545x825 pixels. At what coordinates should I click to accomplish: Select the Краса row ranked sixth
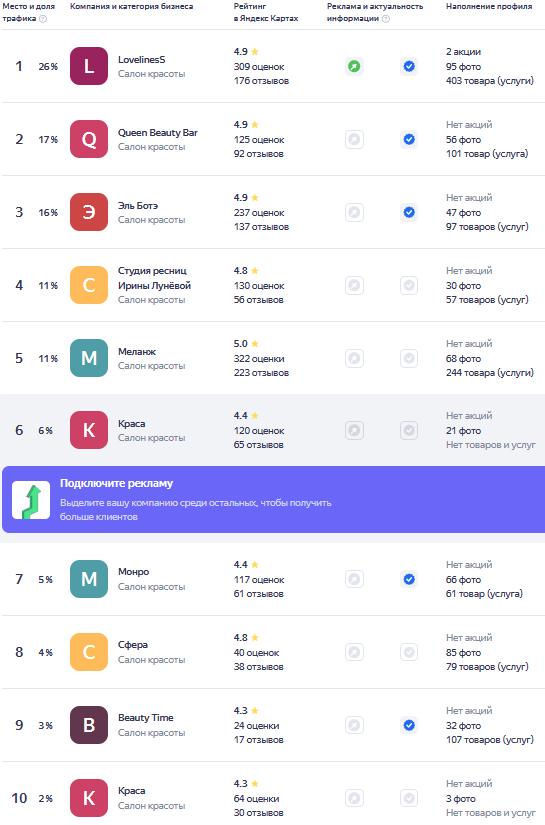(x=272, y=430)
